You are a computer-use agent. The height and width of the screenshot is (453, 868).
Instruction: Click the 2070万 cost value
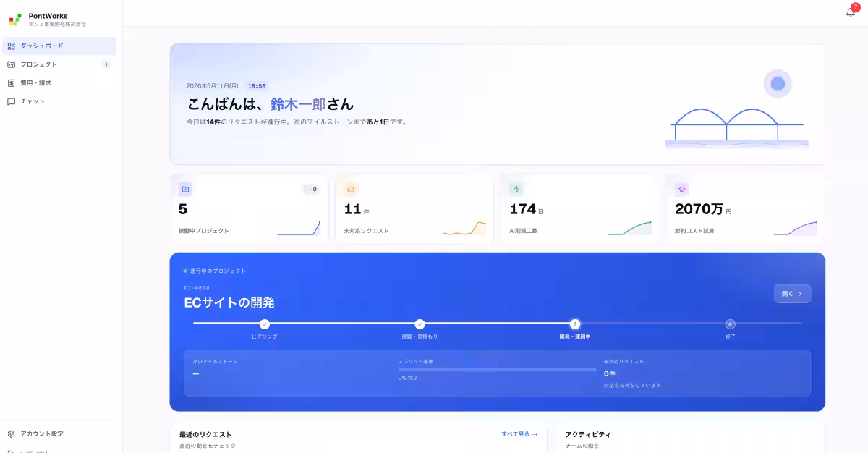[699, 210]
